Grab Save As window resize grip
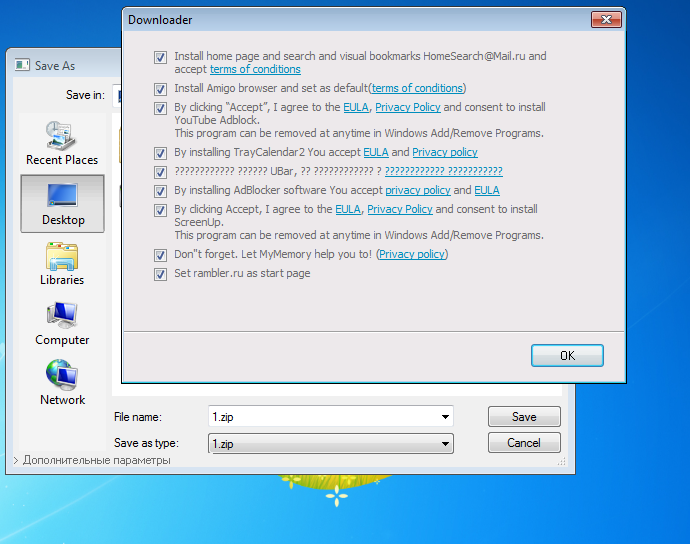Viewport: 690px width, 544px height. click(562, 461)
